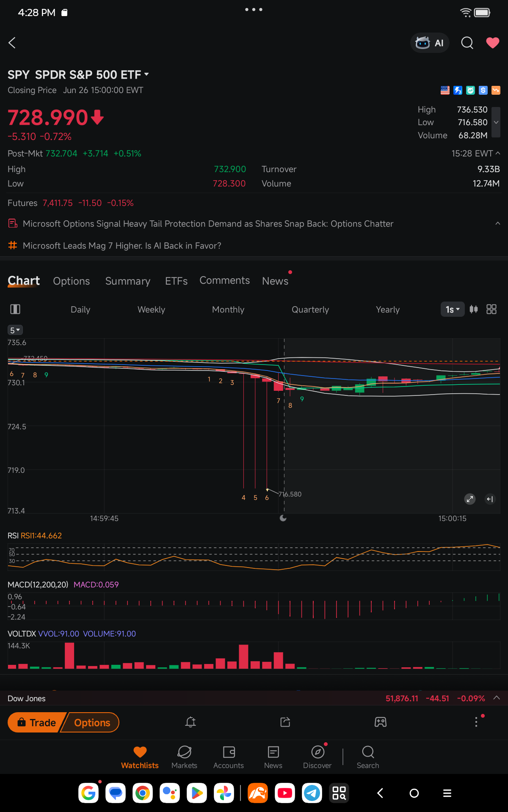Tap the US flag market badge
The image size is (508, 812).
445,90
